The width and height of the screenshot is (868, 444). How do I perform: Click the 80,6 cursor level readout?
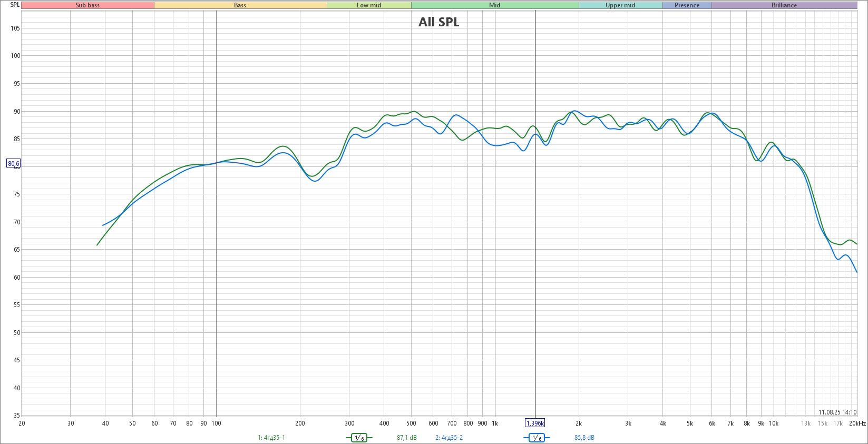[14, 163]
